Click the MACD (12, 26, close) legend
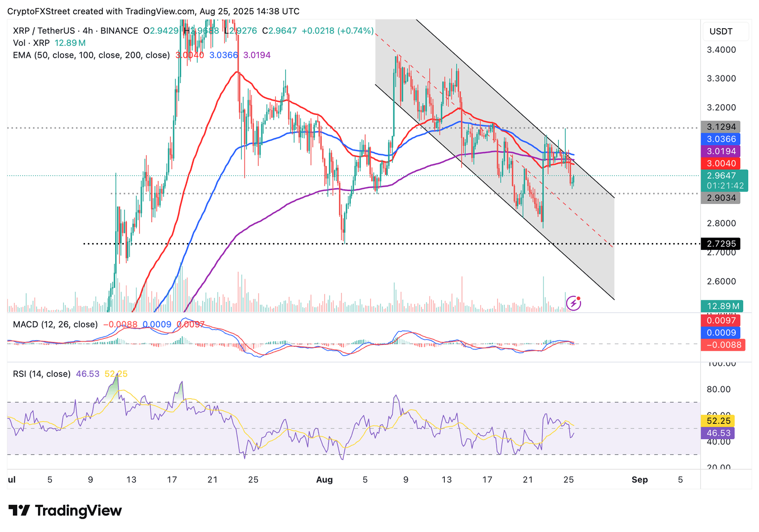The width and height of the screenshot is (759, 532). [x=55, y=325]
